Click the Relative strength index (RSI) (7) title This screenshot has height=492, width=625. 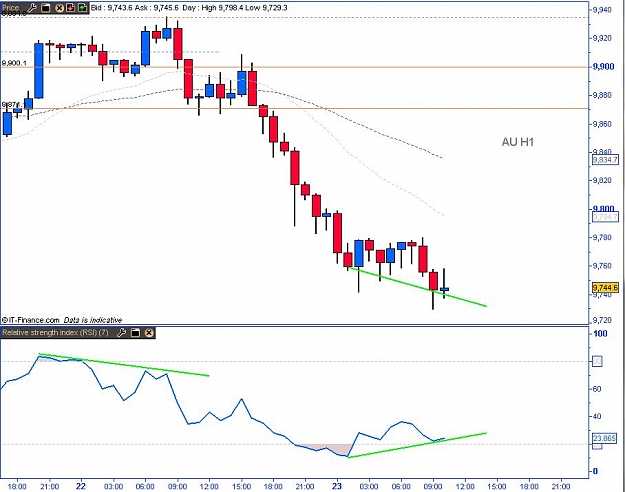pyautogui.click(x=55, y=332)
